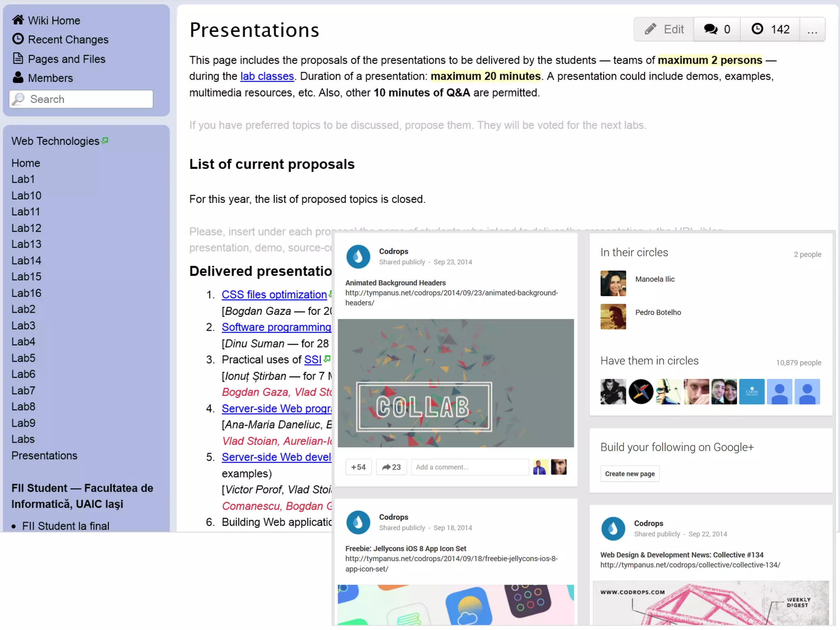Select Presentations in the sidebar navigation

point(44,456)
